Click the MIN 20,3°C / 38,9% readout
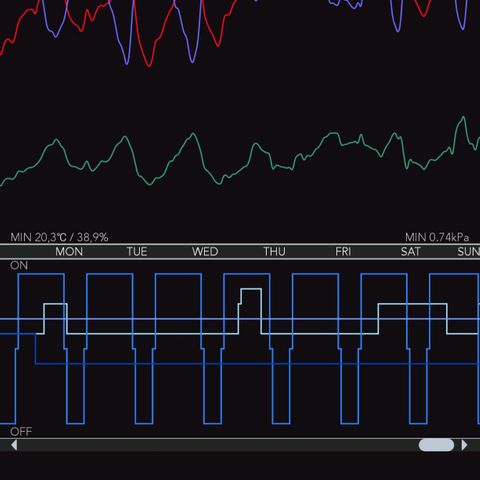The width and height of the screenshot is (480, 480). point(59,237)
